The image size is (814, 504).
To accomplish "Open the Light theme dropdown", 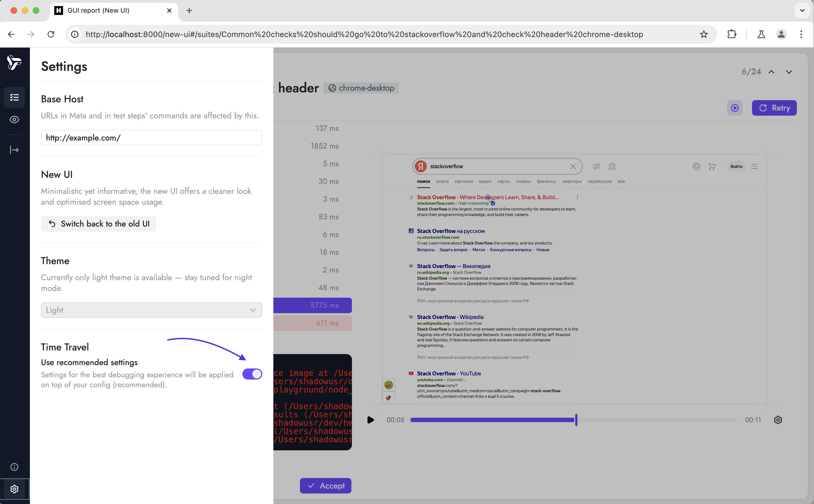I will 151,310.
